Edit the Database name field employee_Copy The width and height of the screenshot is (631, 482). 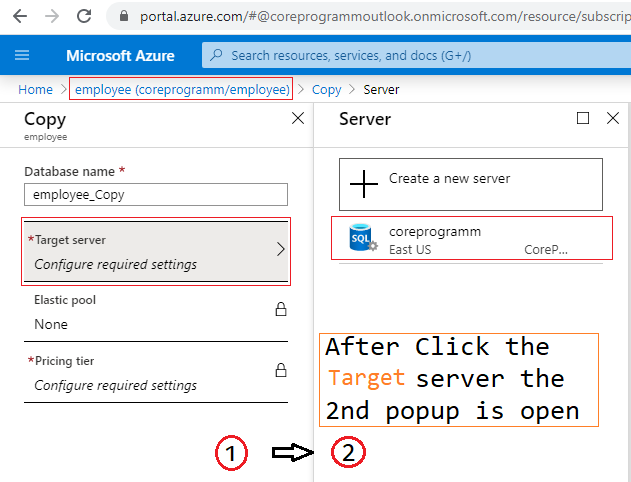point(156,195)
